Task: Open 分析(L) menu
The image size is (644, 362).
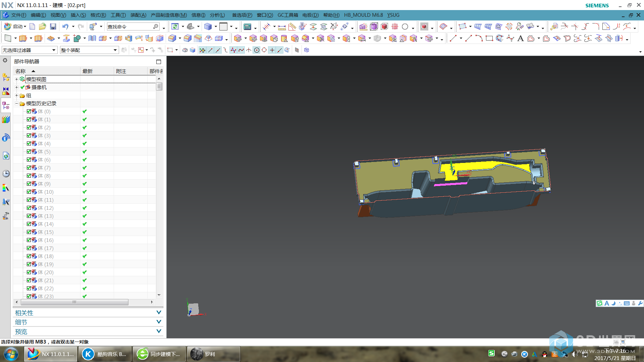Action: pos(217,15)
